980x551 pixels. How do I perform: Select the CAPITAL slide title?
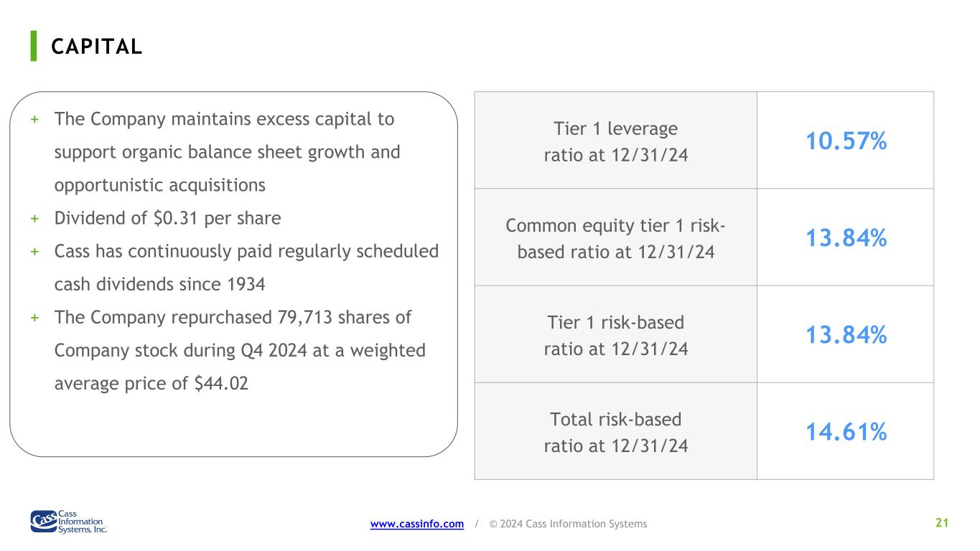pos(96,47)
